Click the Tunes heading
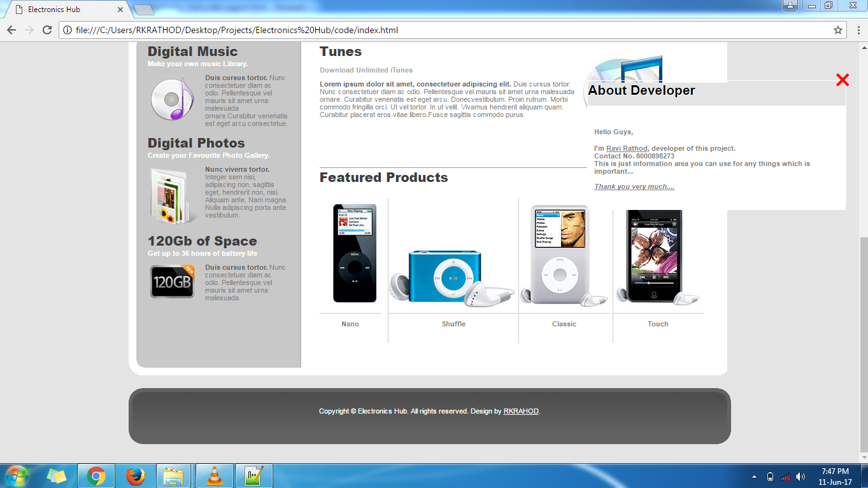The image size is (868, 488). (341, 52)
